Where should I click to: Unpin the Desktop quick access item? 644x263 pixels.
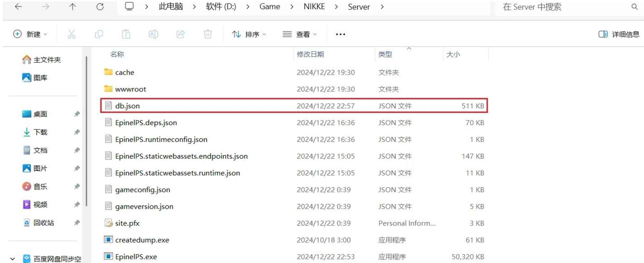[77, 114]
